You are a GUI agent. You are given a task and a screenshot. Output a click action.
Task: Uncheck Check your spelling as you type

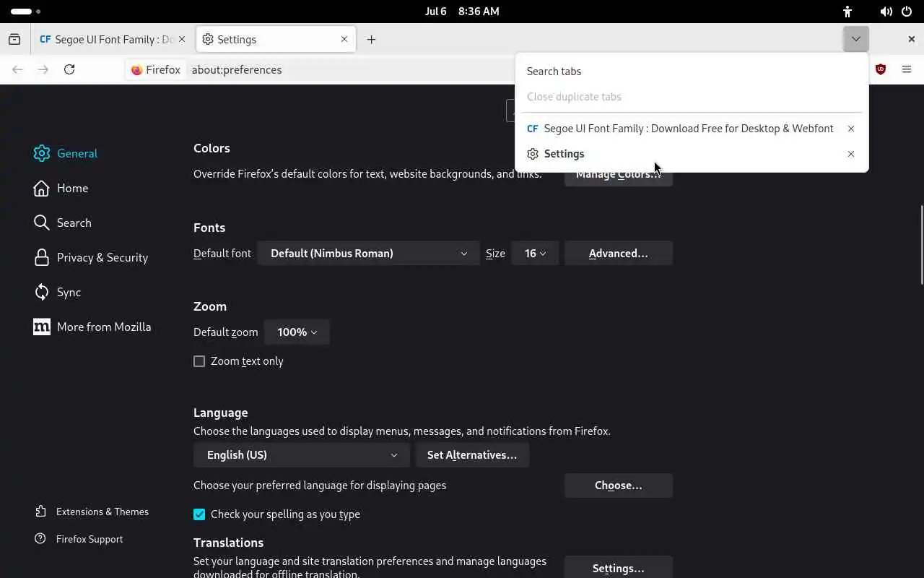(199, 514)
